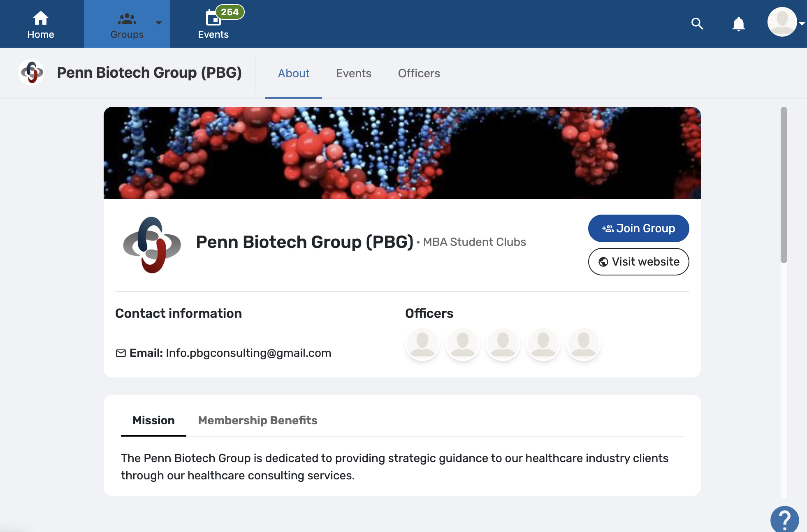Open the Groups people icon
Viewport: 807px width, 532px height.
click(x=127, y=19)
